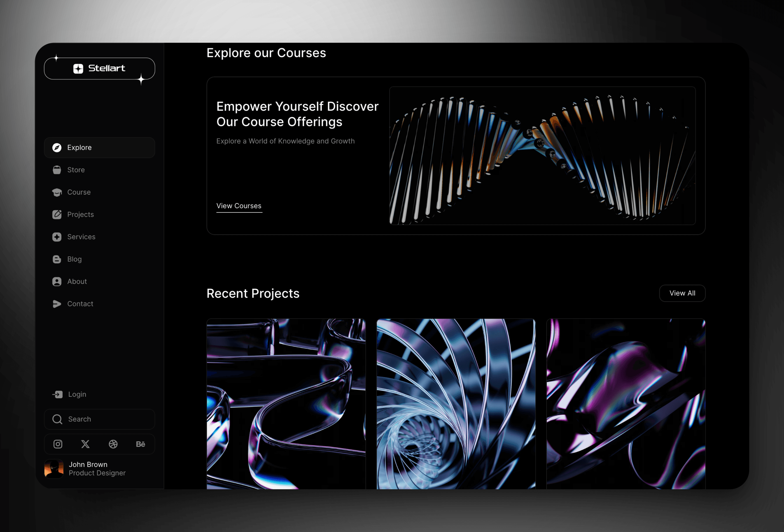Open Instagram social icon link
Image resolution: width=784 pixels, height=532 pixels.
click(58, 444)
